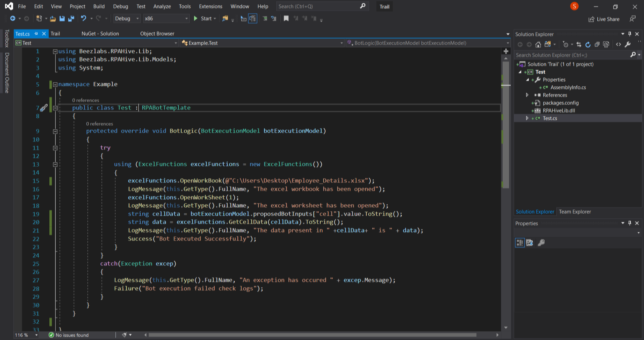The width and height of the screenshot is (644, 340).
Task: Click the user account avatar 'S'
Action: click(x=574, y=6)
